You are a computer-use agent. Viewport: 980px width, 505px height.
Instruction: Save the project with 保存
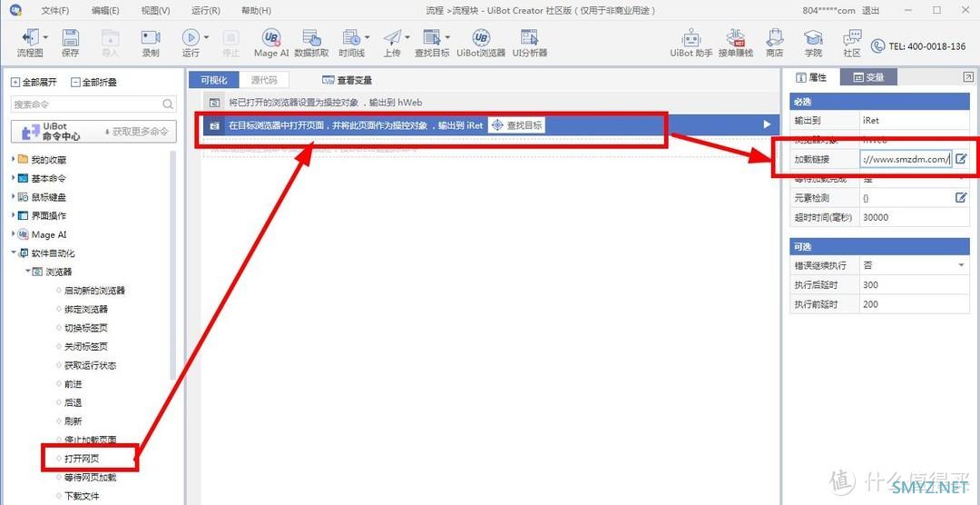(71, 44)
